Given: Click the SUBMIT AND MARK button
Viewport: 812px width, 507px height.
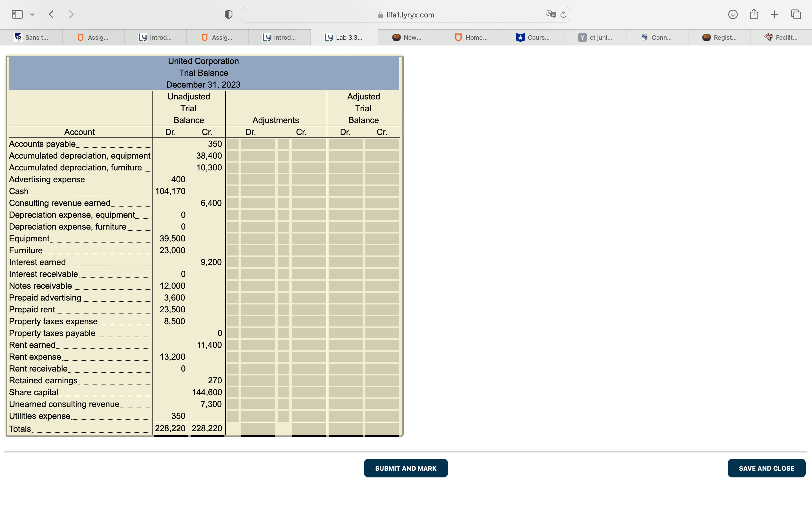Looking at the screenshot, I should tap(406, 468).
